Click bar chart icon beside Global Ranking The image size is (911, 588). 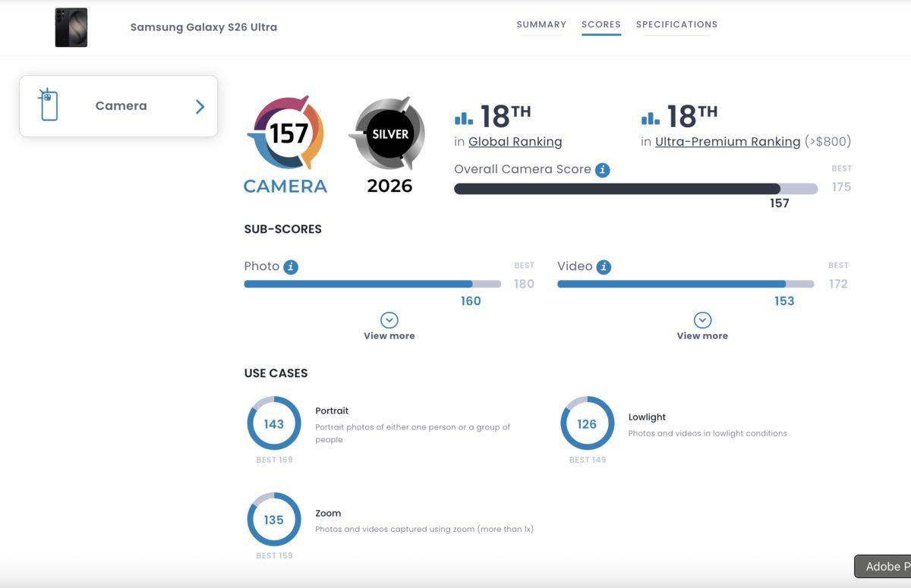point(463,118)
